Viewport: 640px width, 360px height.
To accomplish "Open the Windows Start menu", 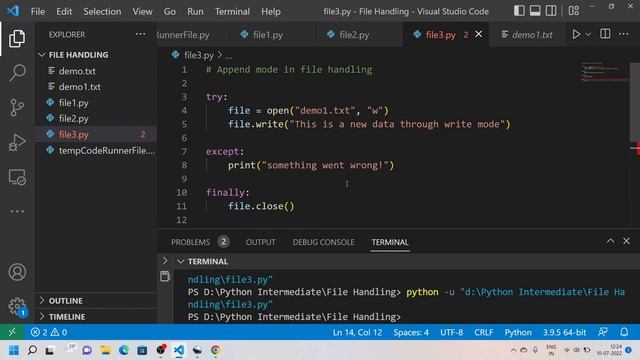I will click(x=14, y=350).
